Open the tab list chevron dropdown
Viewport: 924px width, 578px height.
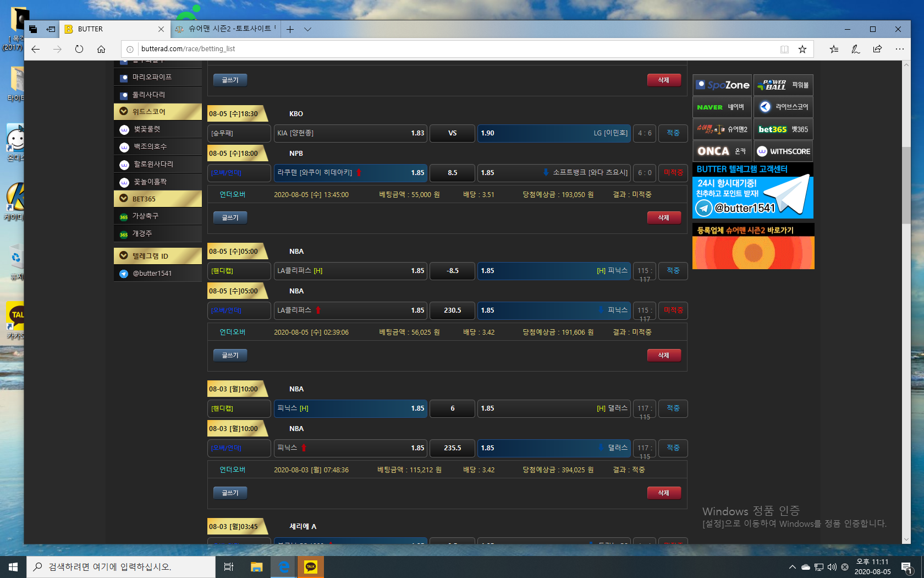[x=307, y=29]
